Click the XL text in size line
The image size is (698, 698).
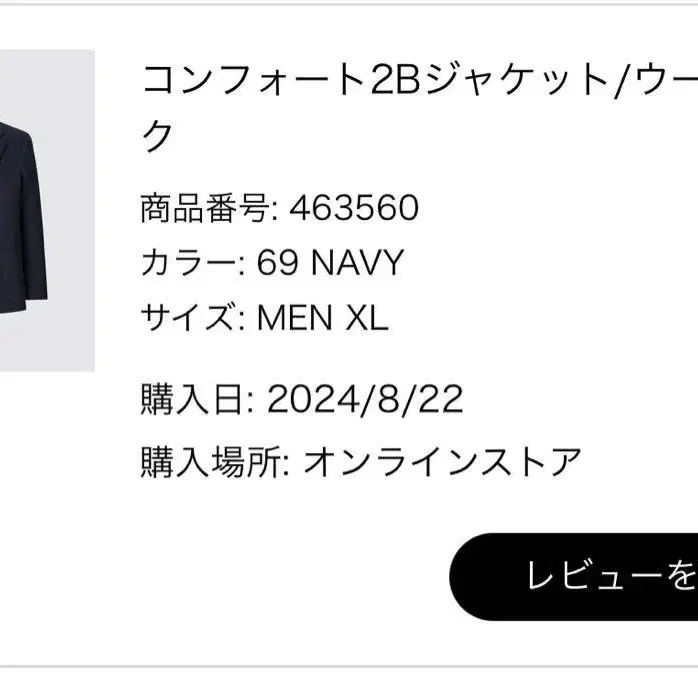tap(366, 317)
